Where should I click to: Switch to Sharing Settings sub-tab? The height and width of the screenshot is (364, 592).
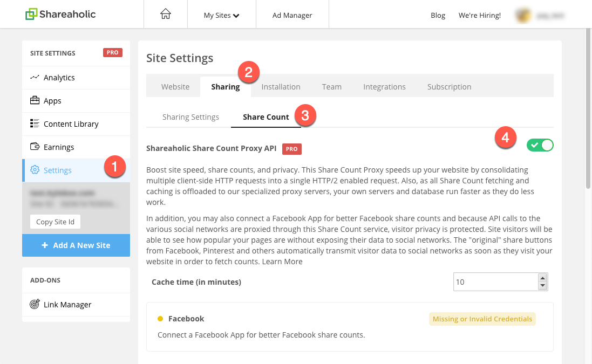pyautogui.click(x=190, y=117)
